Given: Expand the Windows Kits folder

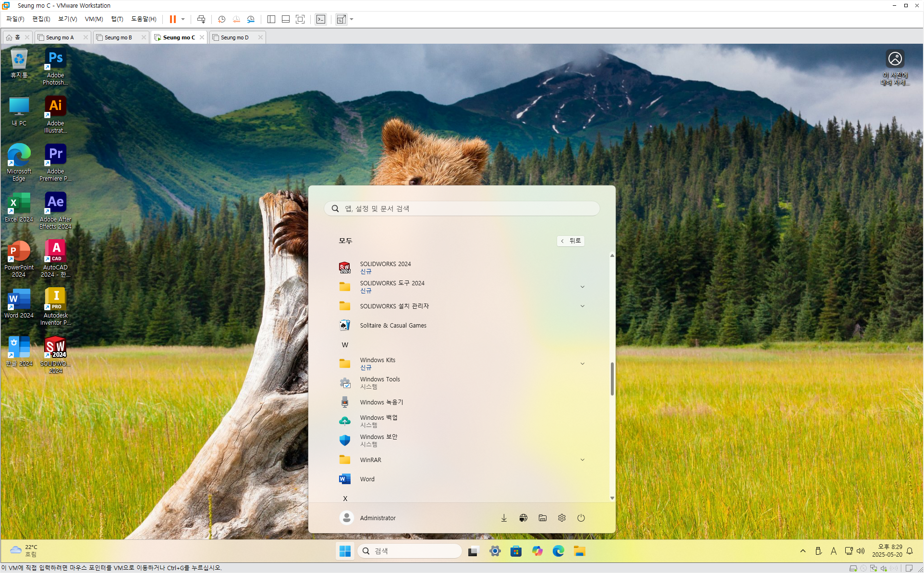Looking at the screenshot, I should click(x=582, y=364).
